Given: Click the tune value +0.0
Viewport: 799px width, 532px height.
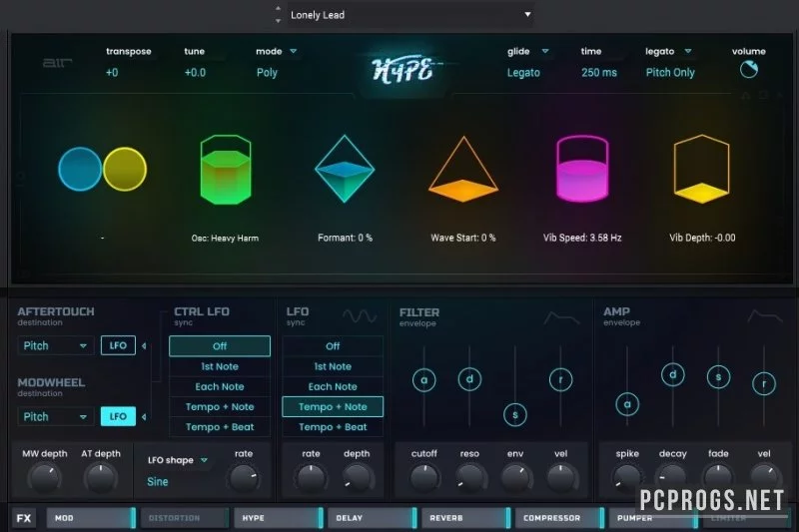Looking at the screenshot, I should [195, 72].
